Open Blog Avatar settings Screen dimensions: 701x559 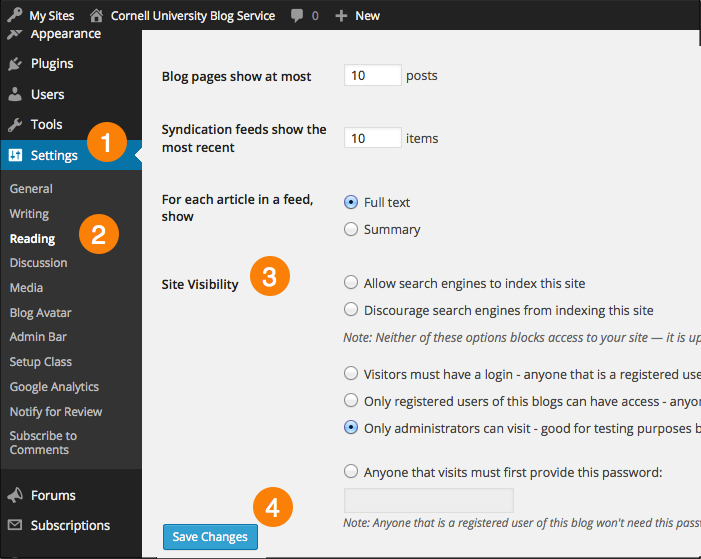(40, 313)
